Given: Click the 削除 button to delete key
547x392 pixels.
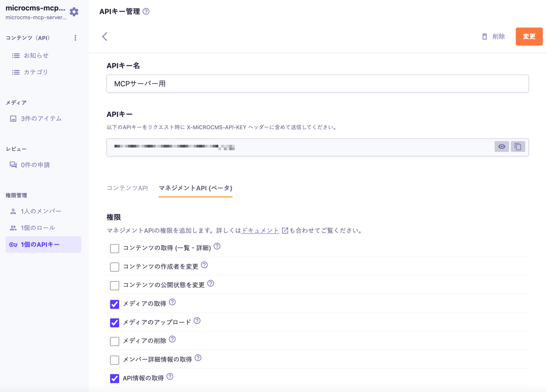Looking at the screenshot, I should [493, 36].
